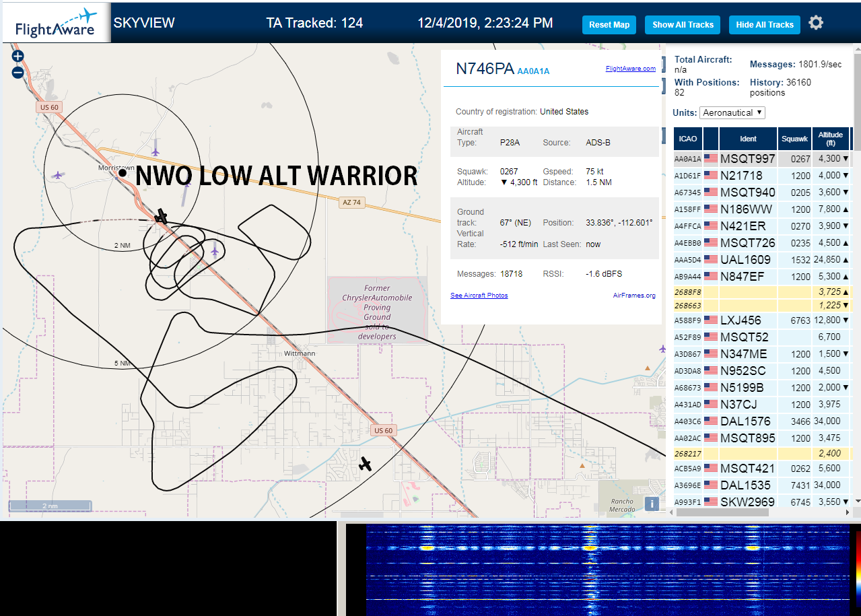The width and height of the screenshot is (861, 616).
Task: Select the purple aircraft west of Morristown
Action: point(58,175)
